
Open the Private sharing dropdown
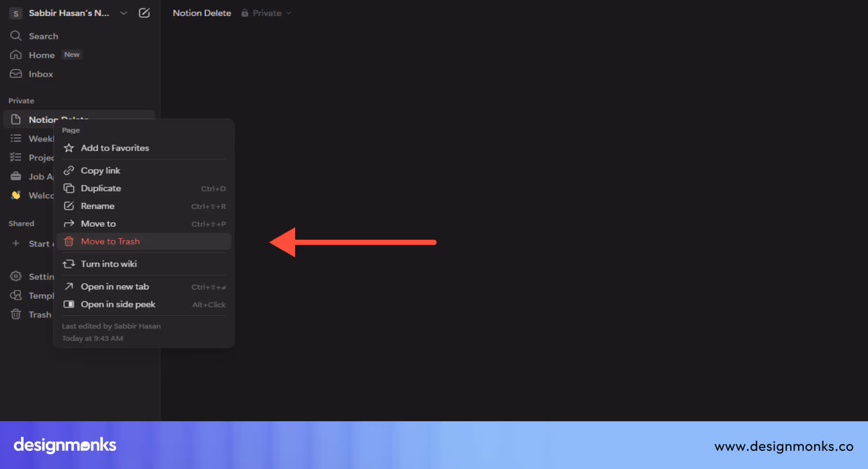pyautogui.click(x=266, y=13)
